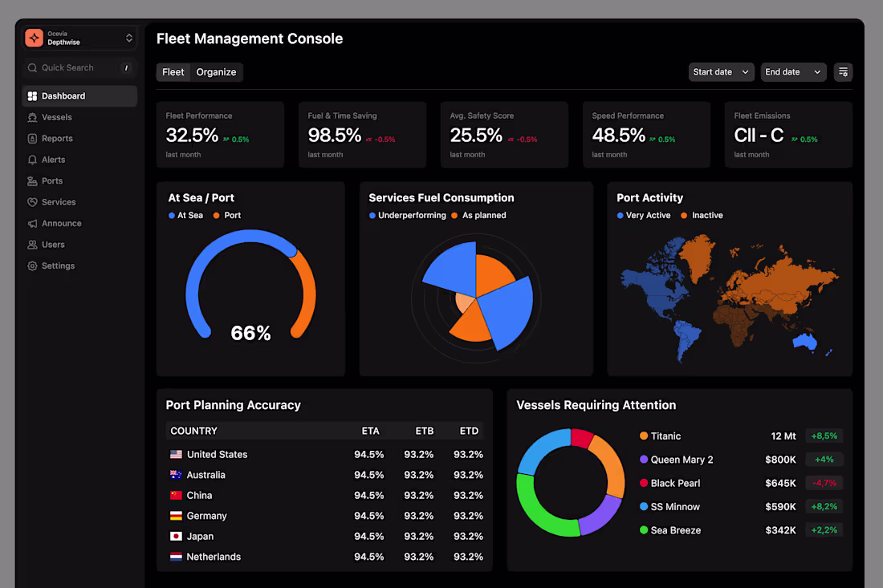Click Fleet Performance green trend arrow
Image resolution: width=883 pixels, height=588 pixels.
tap(226, 140)
